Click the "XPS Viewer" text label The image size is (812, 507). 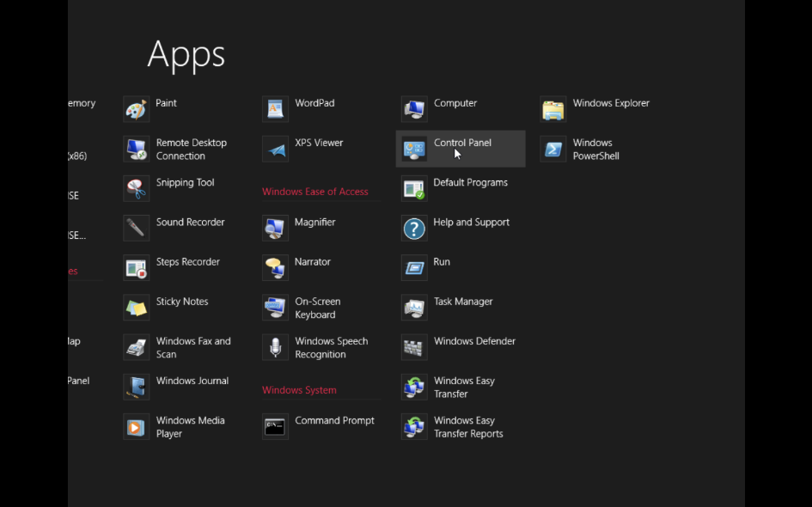coord(319,143)
